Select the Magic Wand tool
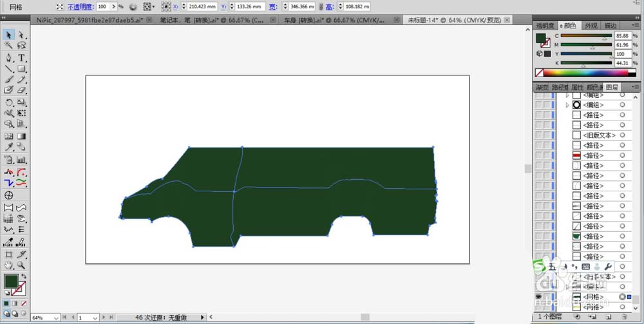Image resolution: width=644 pixels, height=324 pixels. pyautogui.click(x=8, y=46)
